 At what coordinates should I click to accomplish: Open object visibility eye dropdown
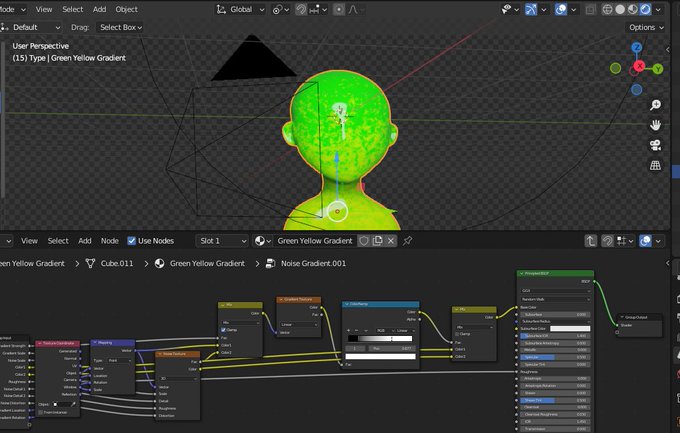(x=510, y=10)
